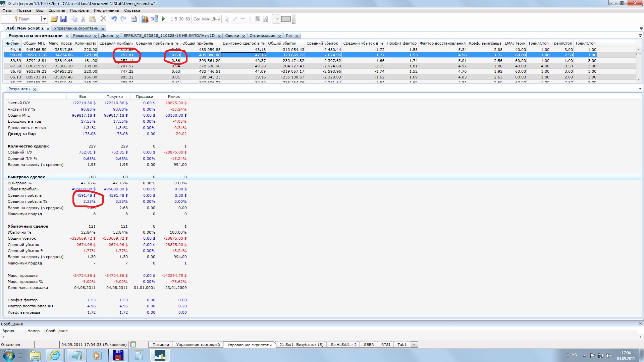
Task: Open the Скрипты menu
Action: pyautogui.click(x=56, y=10)
